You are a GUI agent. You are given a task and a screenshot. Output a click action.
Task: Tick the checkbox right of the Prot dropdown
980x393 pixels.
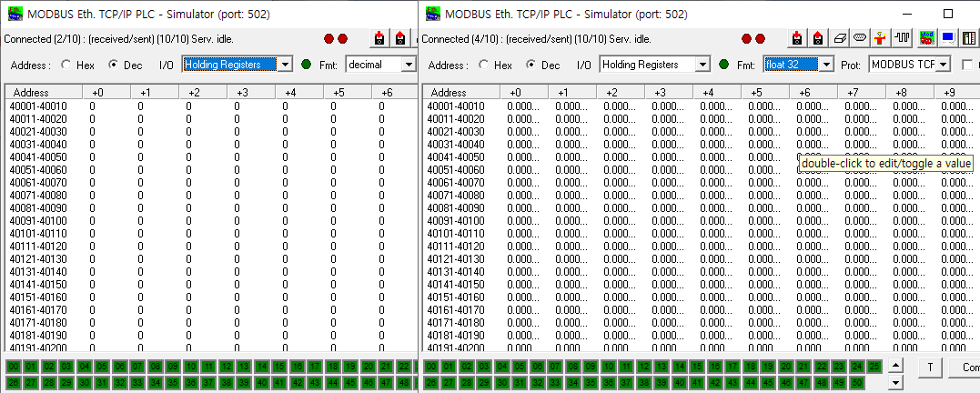tap(967, 65)
